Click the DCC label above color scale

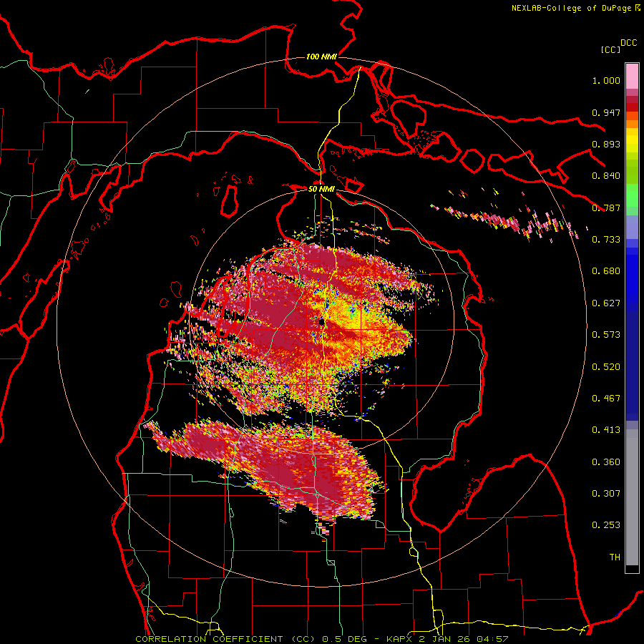[x=628, y=43]
